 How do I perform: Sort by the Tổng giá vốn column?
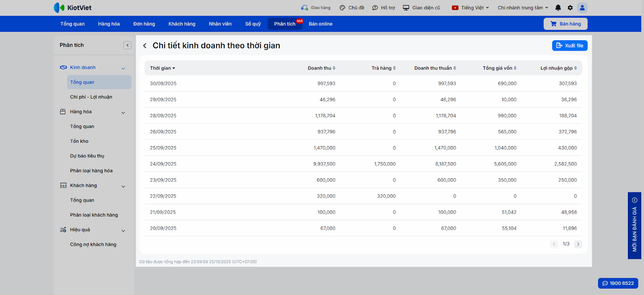click(x=500, y=68)
